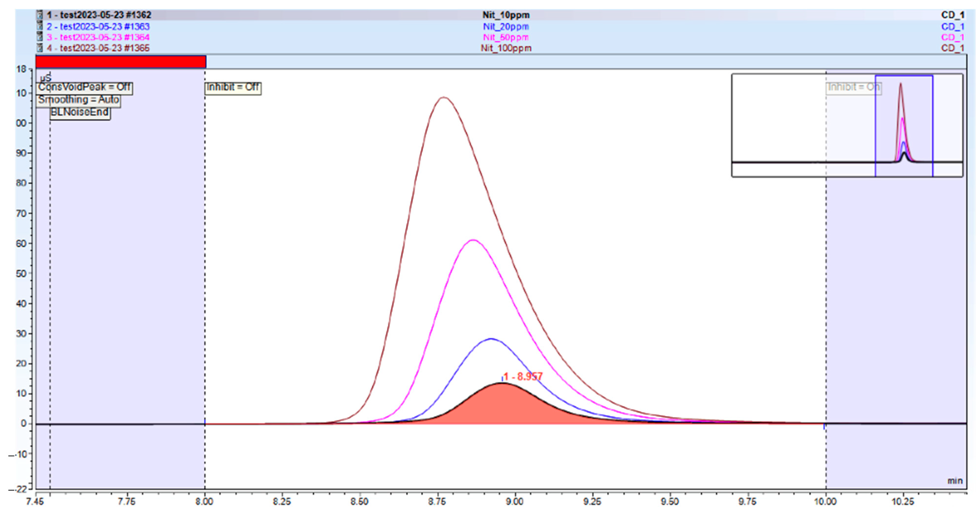Click the sample icon beside injection #1362

39,15
